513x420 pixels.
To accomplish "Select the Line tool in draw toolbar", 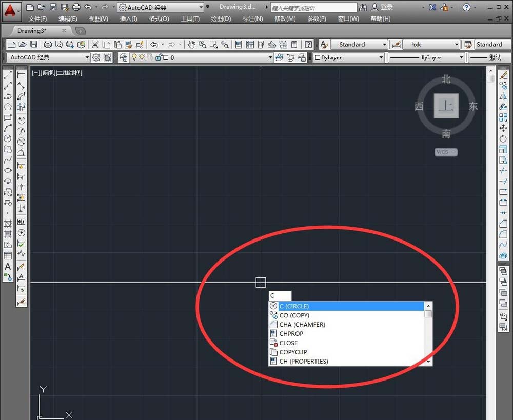I will tap(8, 75).
